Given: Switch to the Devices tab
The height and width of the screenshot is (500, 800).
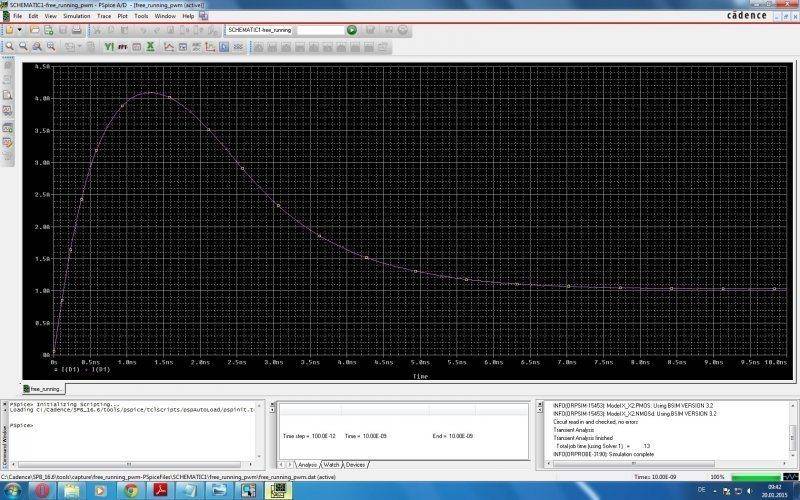Looking at the screenshot, I should click(355, 464).
